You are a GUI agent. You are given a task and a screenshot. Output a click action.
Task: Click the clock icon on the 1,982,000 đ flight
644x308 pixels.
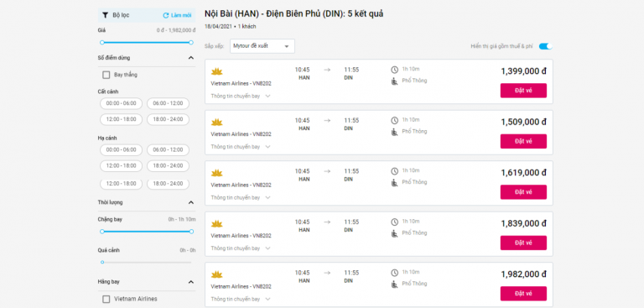(395, 273)
